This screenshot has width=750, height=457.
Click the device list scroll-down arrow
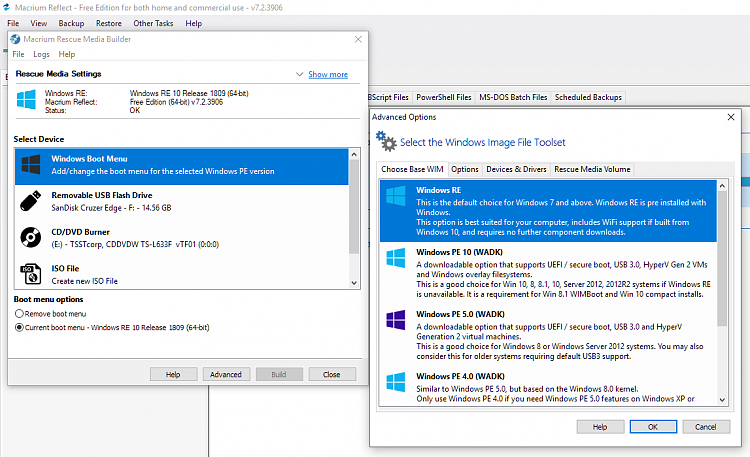[354, 283]
